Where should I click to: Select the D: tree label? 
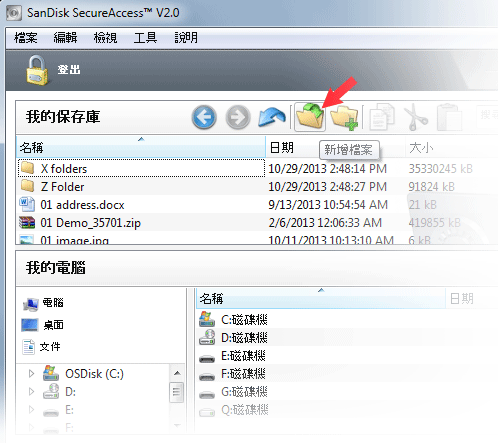[x=70, y=392]
